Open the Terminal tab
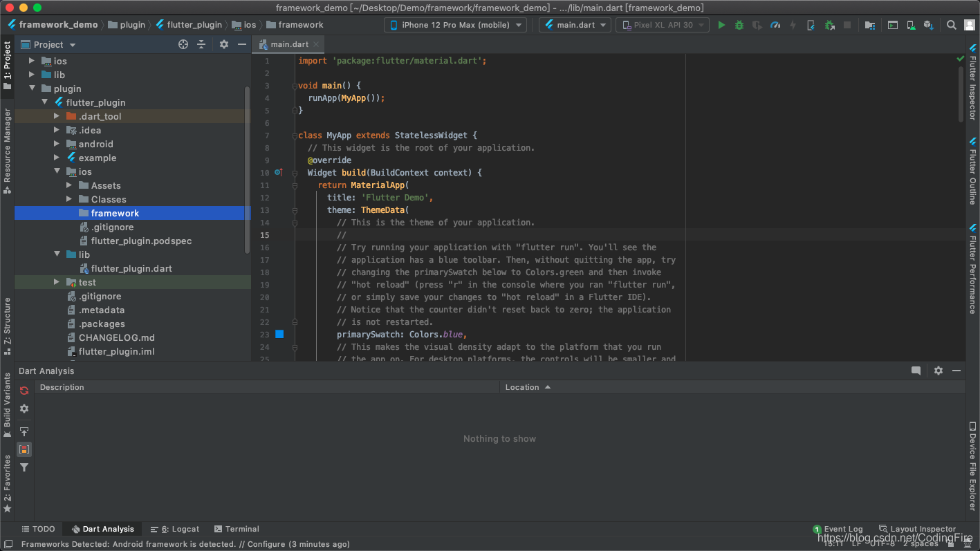Screen dimensions: 980x551 pyautogui.click(x=237, y=529)
